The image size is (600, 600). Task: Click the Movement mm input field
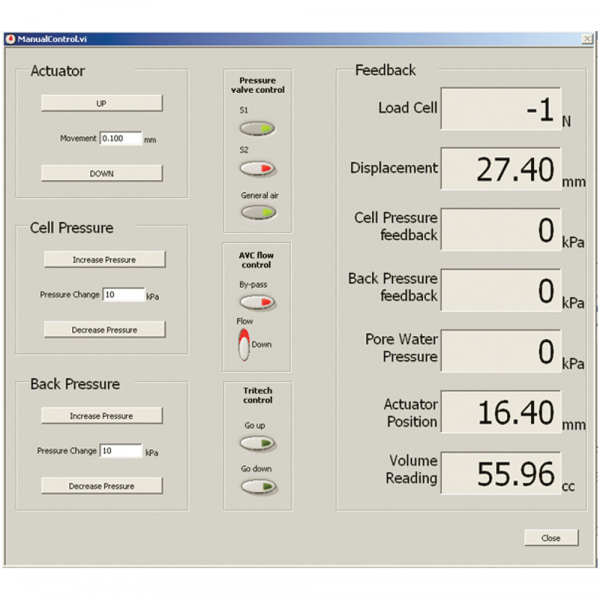(x=120, y=139)
